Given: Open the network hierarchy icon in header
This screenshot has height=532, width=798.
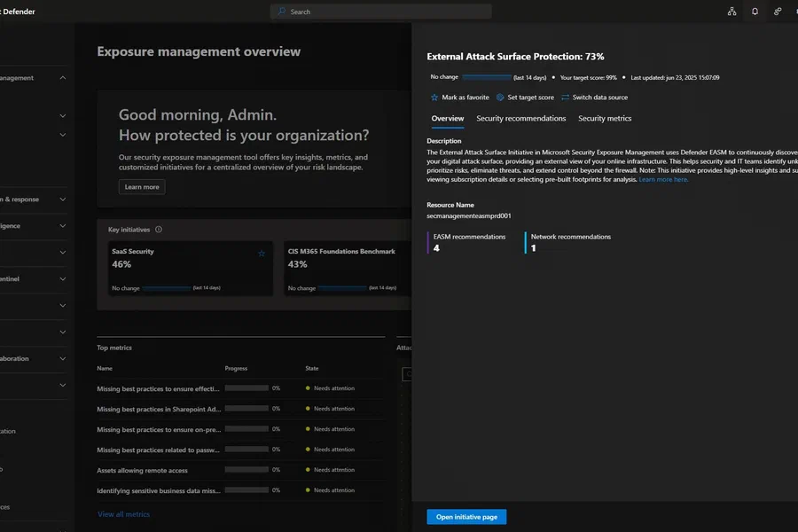Looking at the screenshot, I should 731,12.
